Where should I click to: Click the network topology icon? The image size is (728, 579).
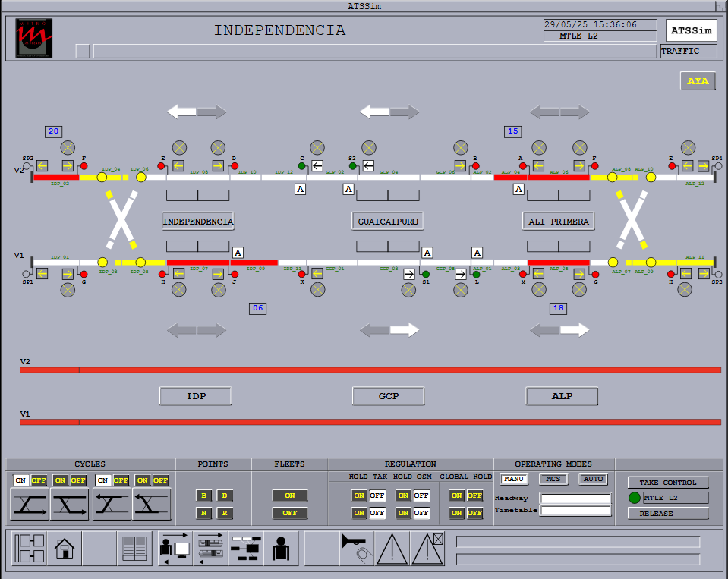coord(245,548)
